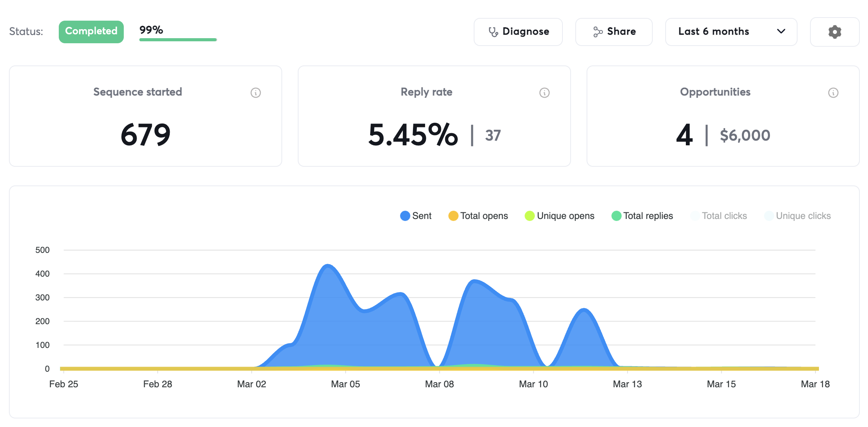Image resolution: width=868 pixels, height=427 pixels.
Task: Toggle the Sent series in the legend
Action: [x=416, y=216]
